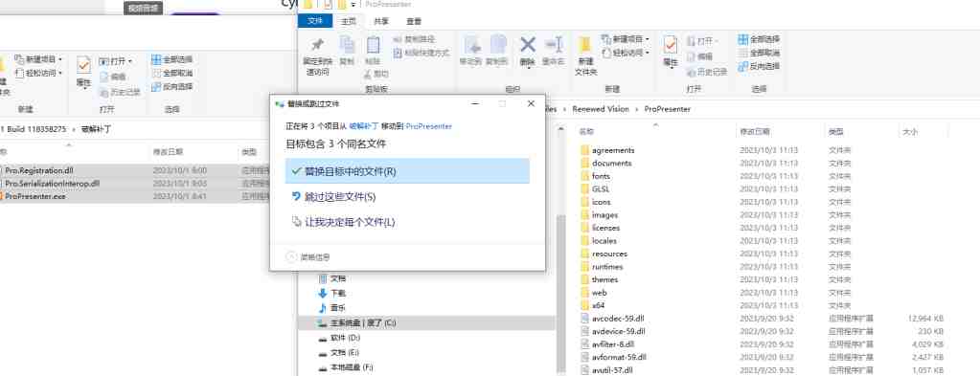Select the x64 folder
980x376 pixels.
598,305
